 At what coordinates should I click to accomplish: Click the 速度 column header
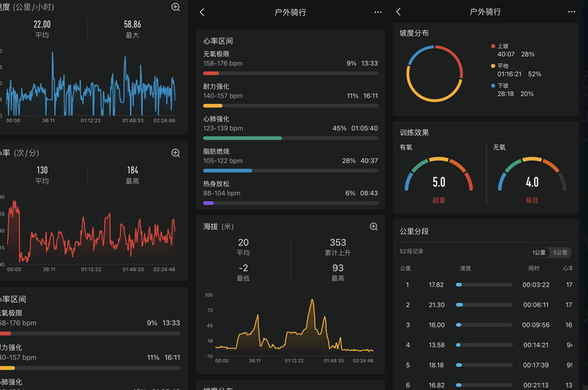[465, 268]
